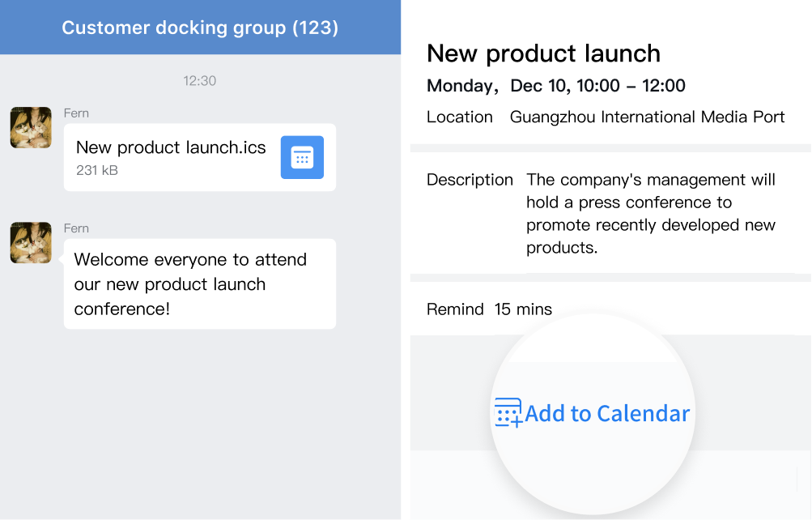Click the Fern name above the welcome message
The width and height of the screenshot is (812, 520).
point(76,228)
